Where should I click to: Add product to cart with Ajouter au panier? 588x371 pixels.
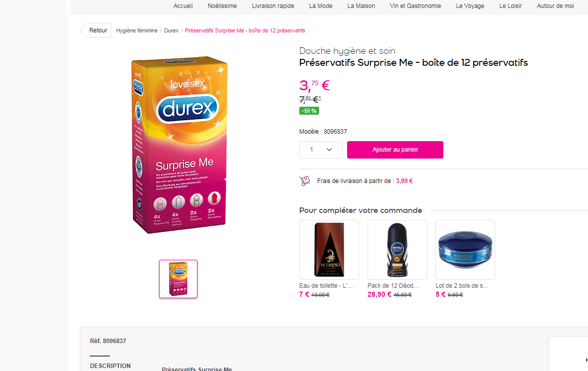pos(395,150)
